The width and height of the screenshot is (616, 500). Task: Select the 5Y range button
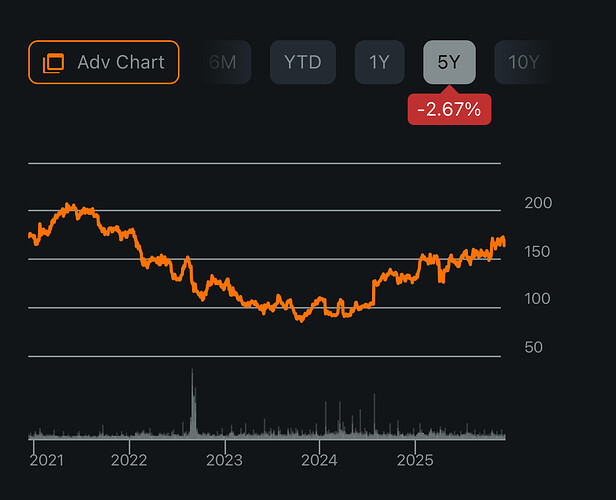(449, 62)
